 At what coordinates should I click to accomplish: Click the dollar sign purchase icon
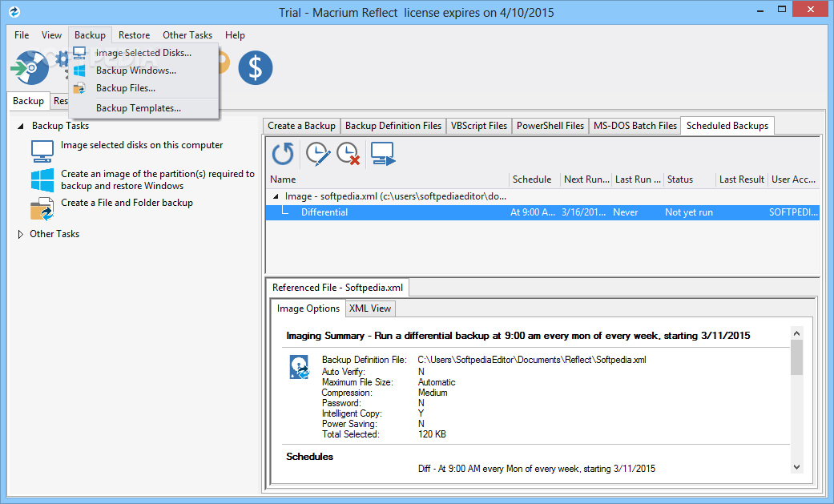click(256, 67)
